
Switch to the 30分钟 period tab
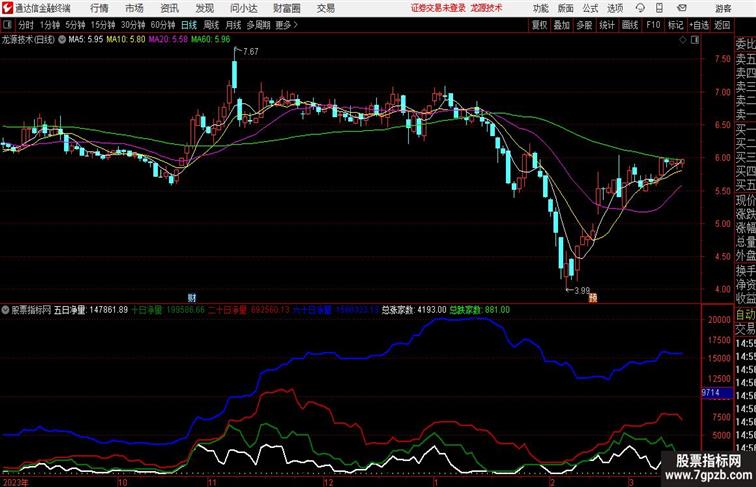(x=133, y=25)
